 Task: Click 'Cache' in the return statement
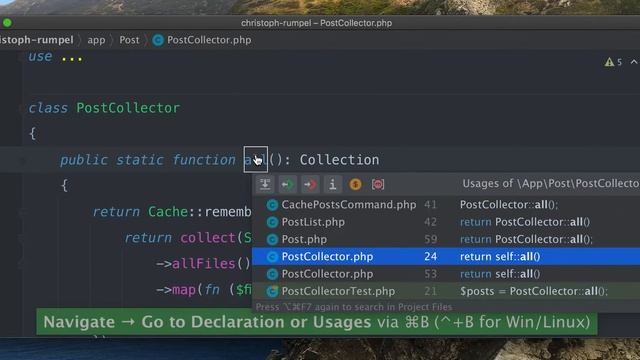[168, 211]
